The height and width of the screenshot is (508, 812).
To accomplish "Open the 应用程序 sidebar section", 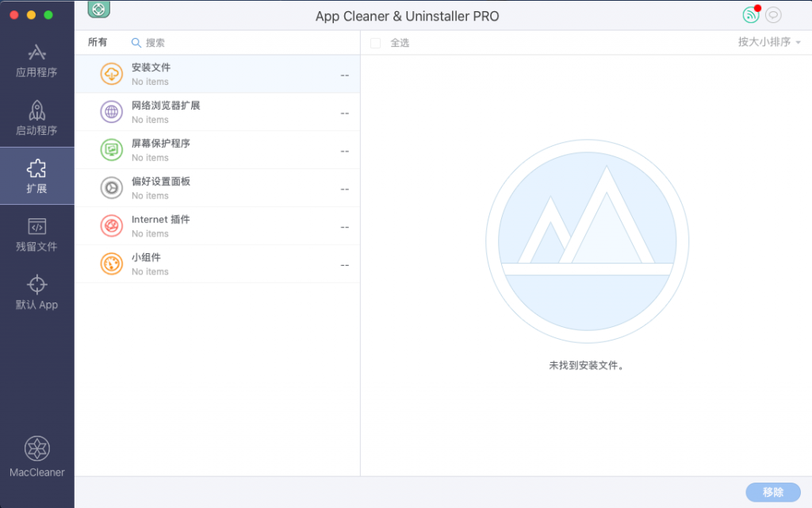I will click(36, 61).
